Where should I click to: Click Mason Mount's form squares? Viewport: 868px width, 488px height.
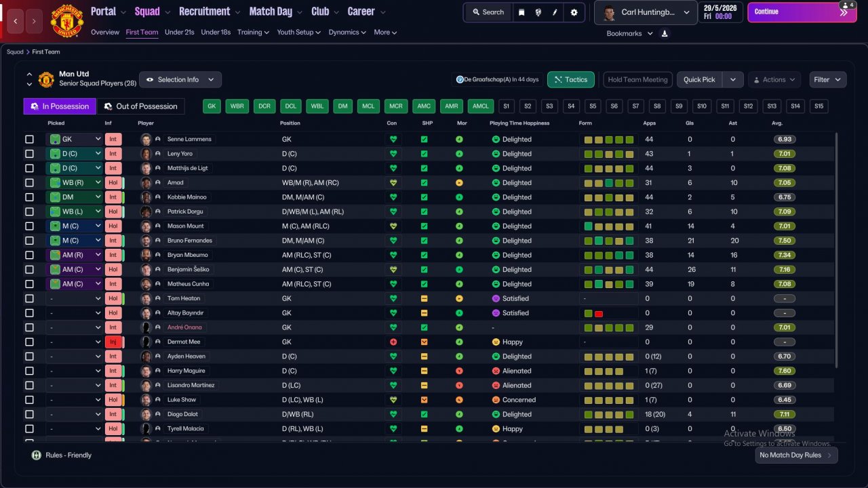click(609, 226)
